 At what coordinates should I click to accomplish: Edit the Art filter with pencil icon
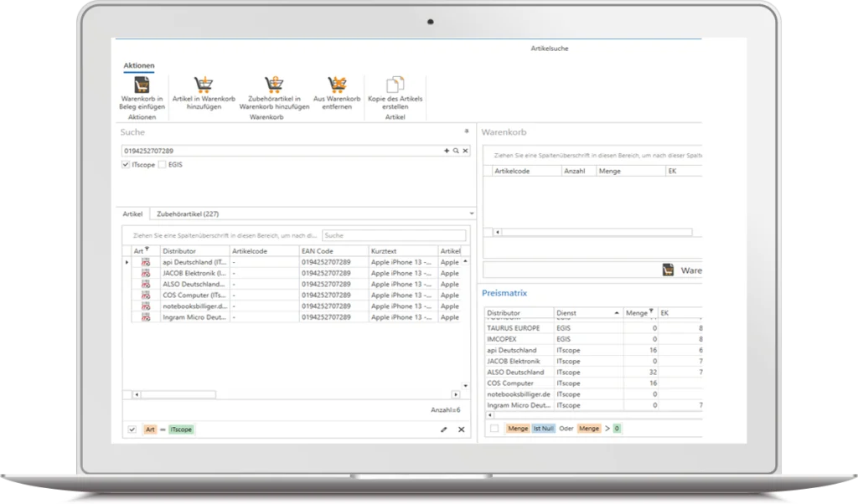coord(443,429)
